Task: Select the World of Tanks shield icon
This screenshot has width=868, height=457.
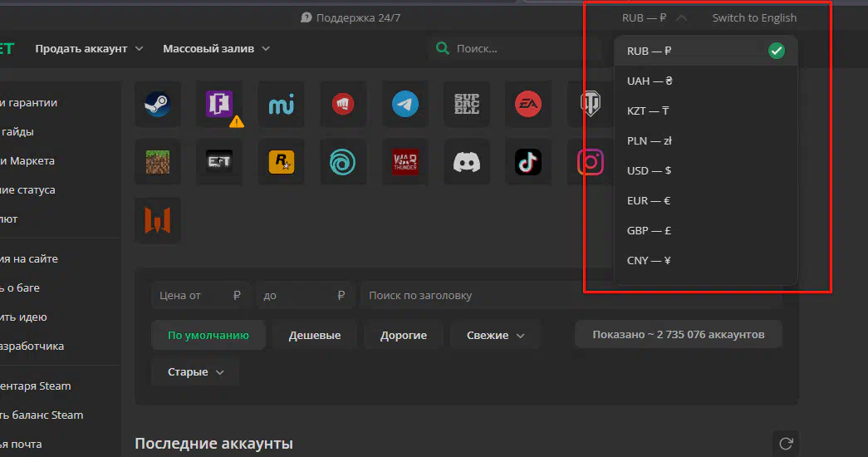Action: pos(590,104)
